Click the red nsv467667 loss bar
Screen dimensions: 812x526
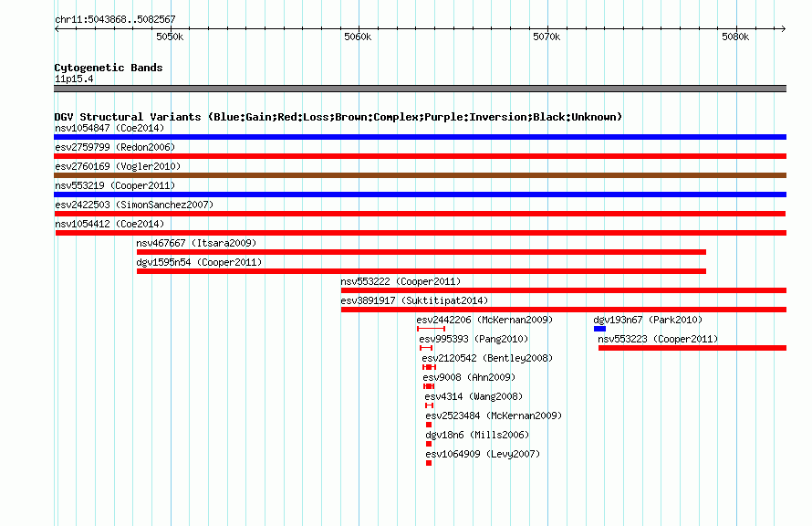point(422,252)
